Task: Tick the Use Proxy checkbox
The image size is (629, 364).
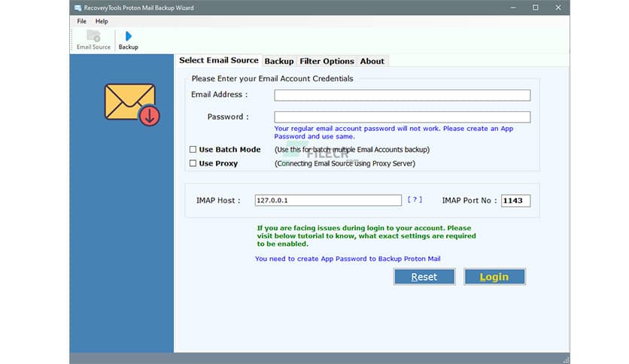Action: coord(193,163)
